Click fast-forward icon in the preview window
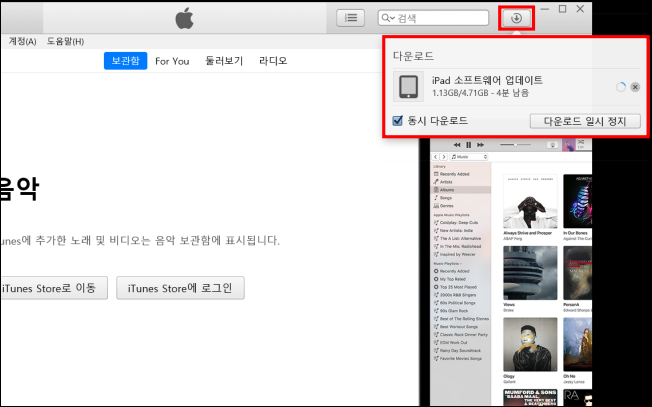The width and height of the screenshot is (652, 407). [x=480, y=145]
